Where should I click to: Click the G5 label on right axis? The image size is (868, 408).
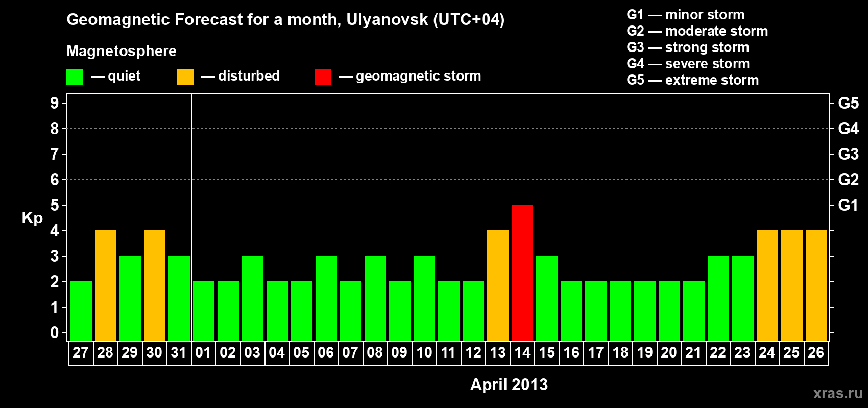849,103
